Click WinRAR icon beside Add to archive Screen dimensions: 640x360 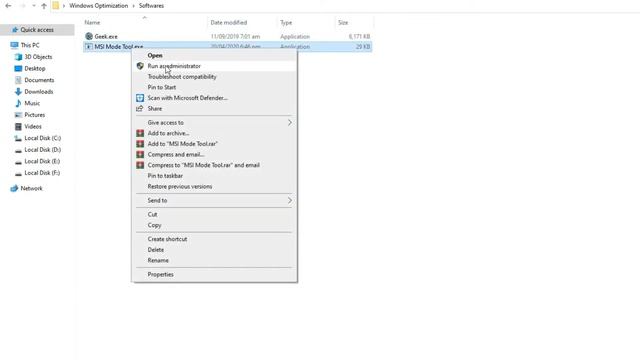coord(140,133)
